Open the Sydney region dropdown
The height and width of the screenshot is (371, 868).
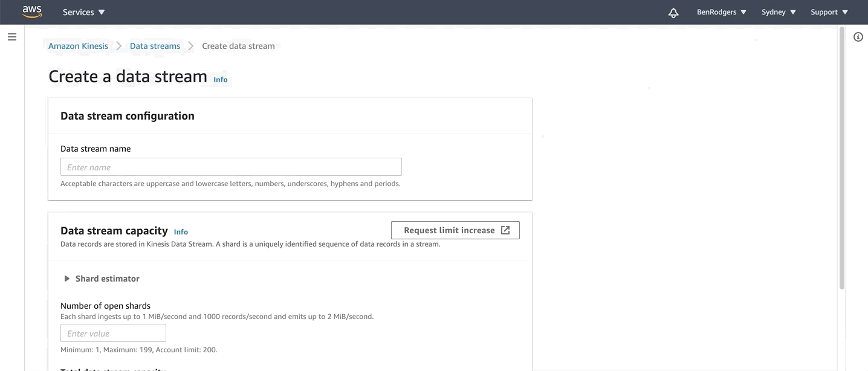(x=779, y=12)
